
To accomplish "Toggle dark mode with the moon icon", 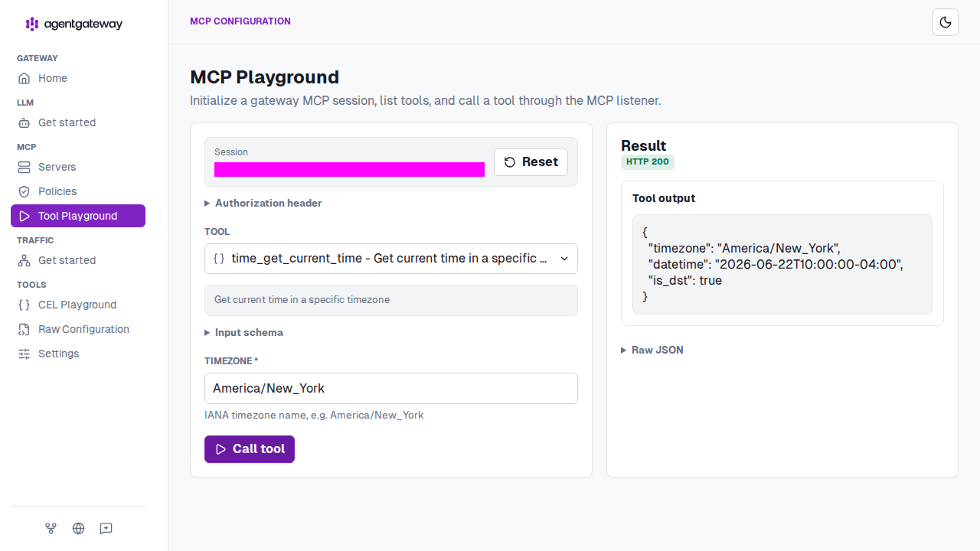I will tap(946, 22).
